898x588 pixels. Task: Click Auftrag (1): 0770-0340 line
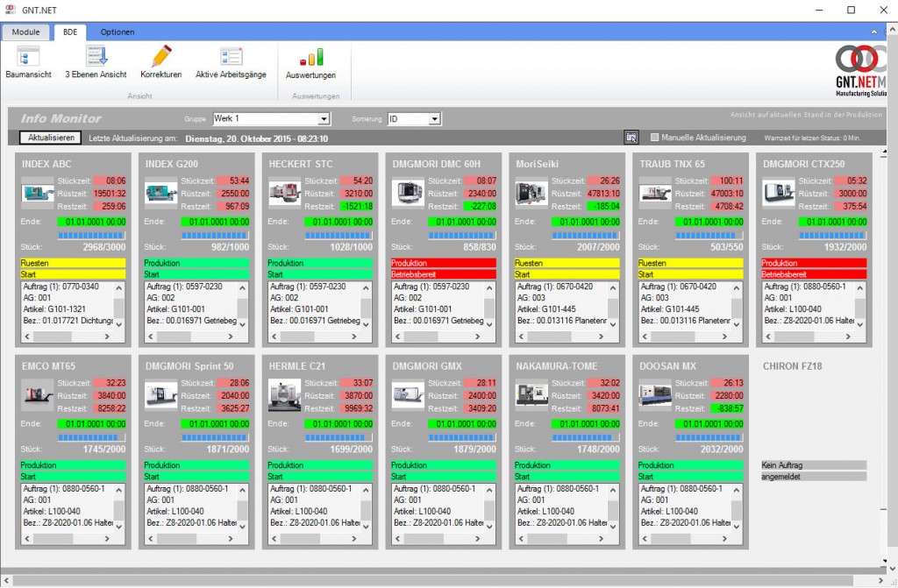click(61, 287)
